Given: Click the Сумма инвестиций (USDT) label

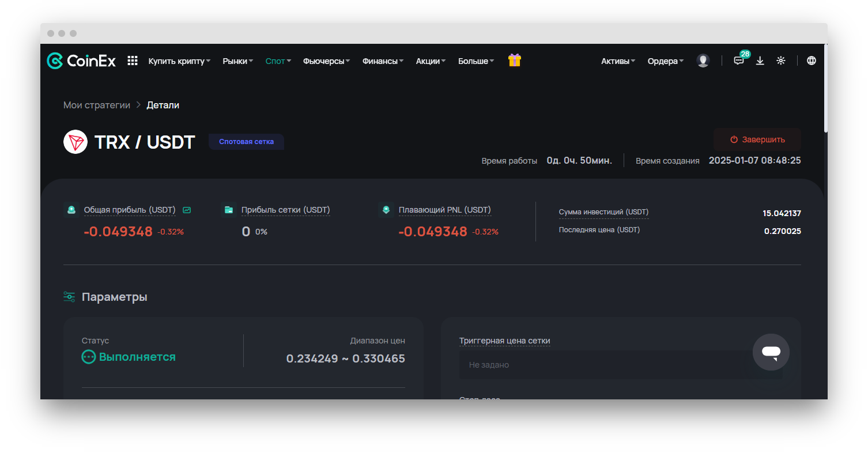Looking at the screenshot, I should pyautogui.click(x=604, y=213).
